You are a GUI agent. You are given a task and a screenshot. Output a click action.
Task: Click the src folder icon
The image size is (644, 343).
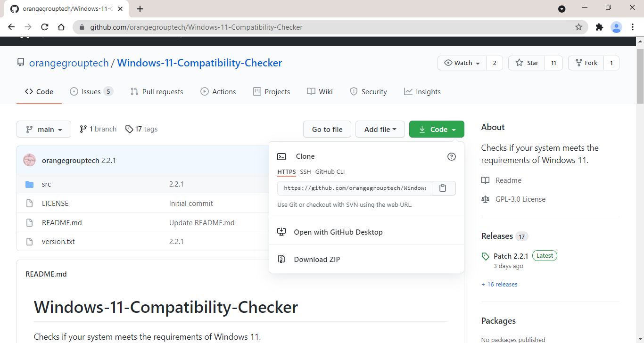[29, 184]
